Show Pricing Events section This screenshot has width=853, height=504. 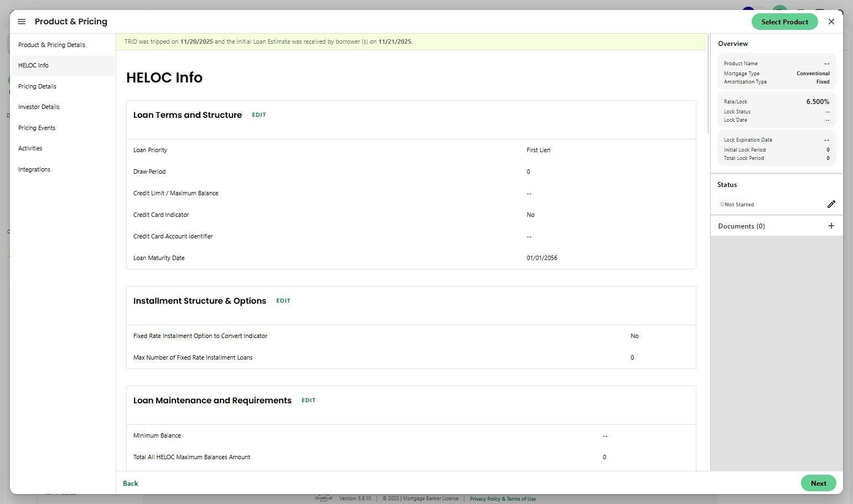tap(63, 128)
